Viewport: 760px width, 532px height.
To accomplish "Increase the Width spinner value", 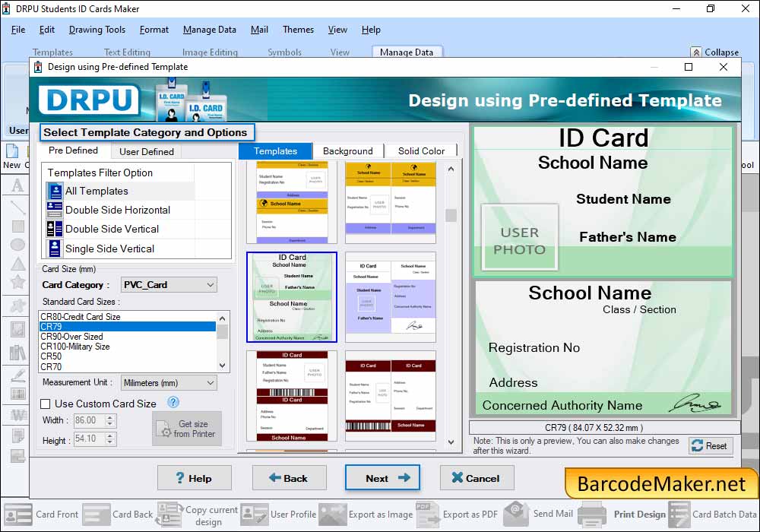I will click(110, 417).
